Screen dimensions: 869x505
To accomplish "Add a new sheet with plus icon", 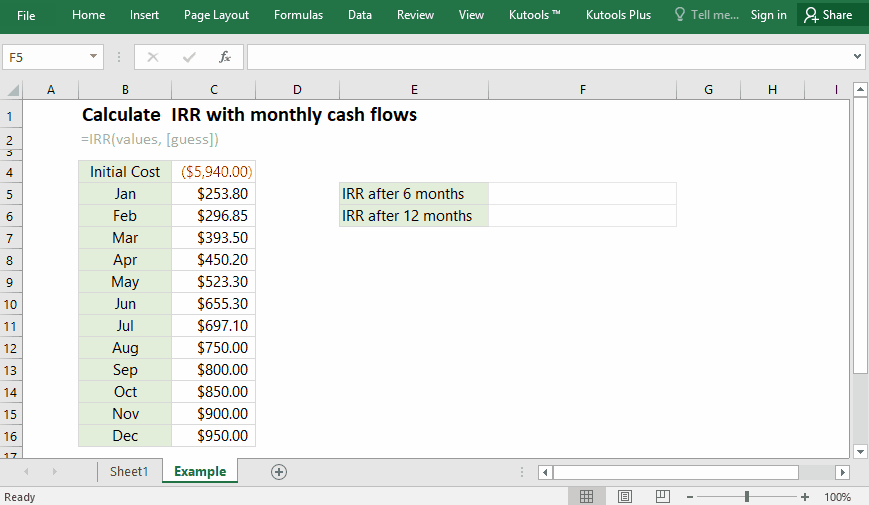I will click(279, 472).
